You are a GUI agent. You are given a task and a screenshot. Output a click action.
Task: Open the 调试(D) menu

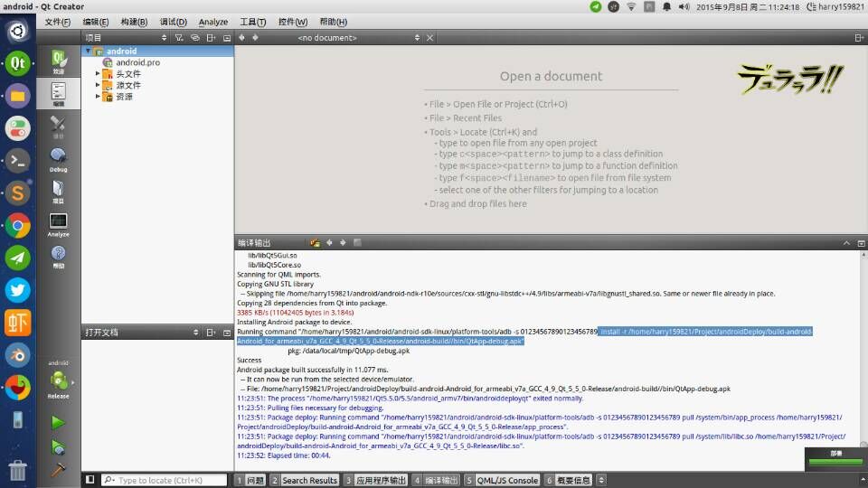[x=174, y=22]
